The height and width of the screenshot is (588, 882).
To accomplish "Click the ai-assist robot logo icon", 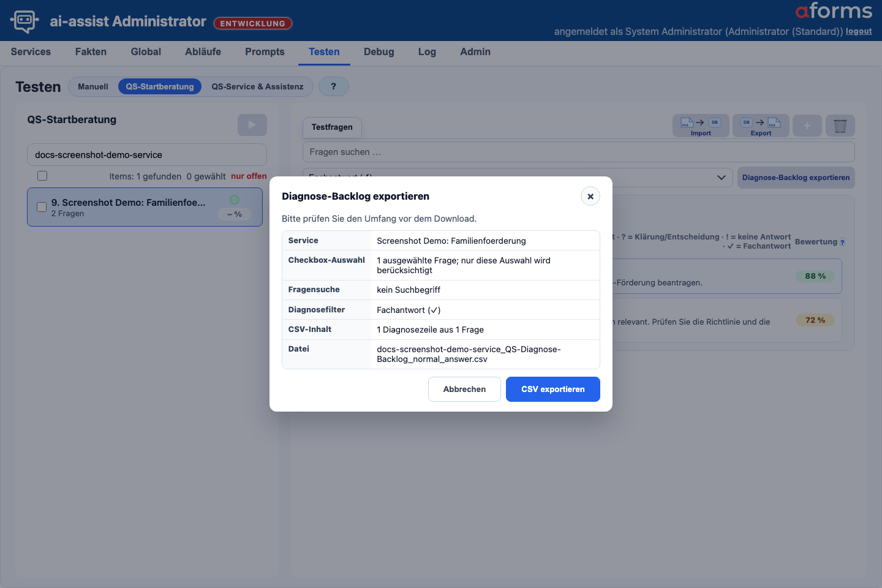I will tap(24, 21).
